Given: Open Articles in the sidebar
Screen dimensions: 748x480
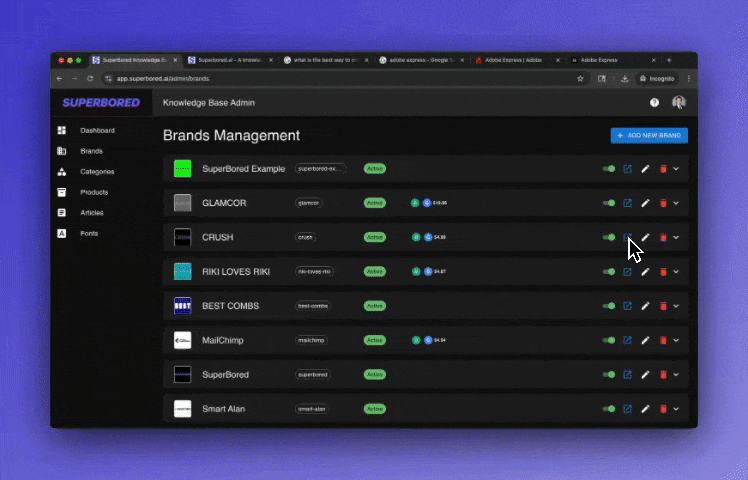Looking at the screenshot, I should coord(80,213).
